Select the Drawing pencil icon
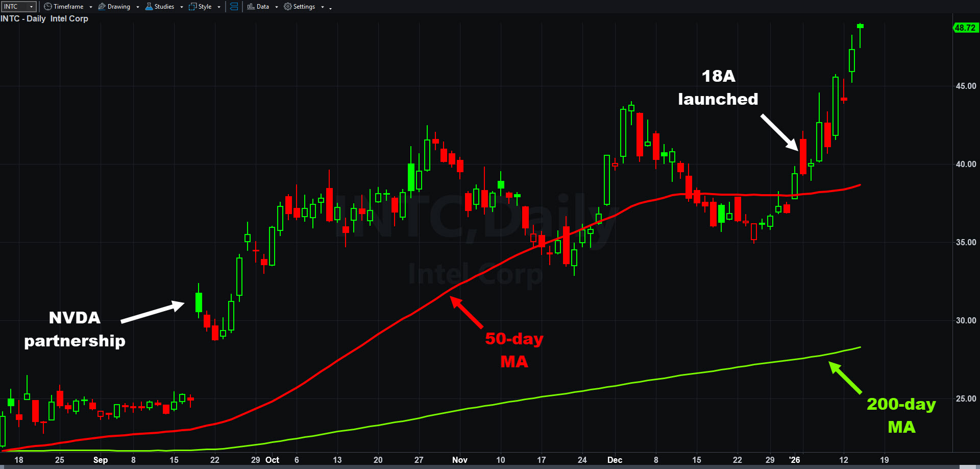The width and height of the screenshot is (980, 469). 102,7
